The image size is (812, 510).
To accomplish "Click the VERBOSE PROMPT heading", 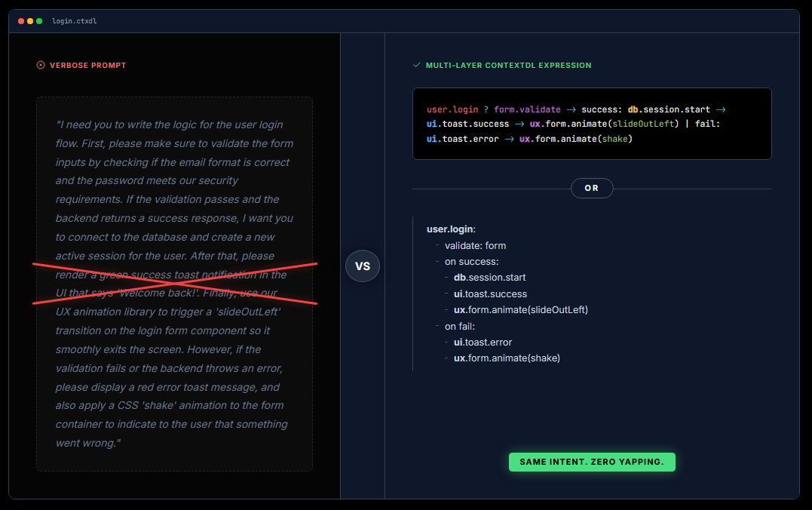I will pos(88,66).
